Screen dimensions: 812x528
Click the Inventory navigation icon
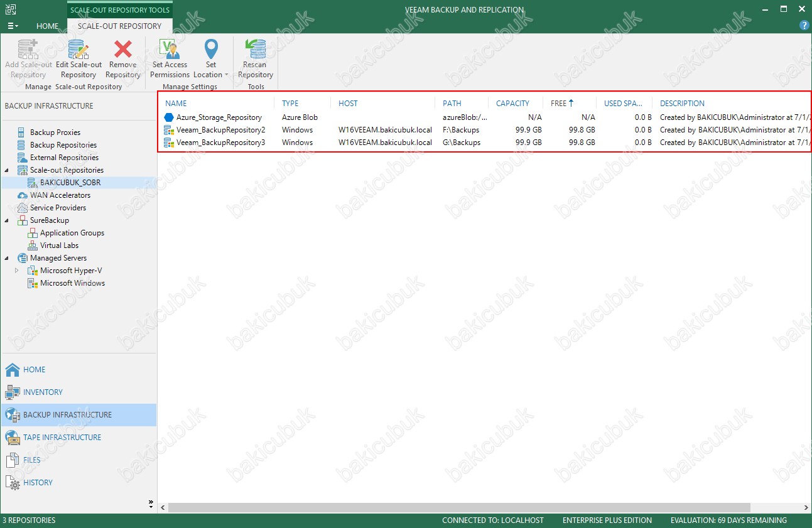coord(13,392)
